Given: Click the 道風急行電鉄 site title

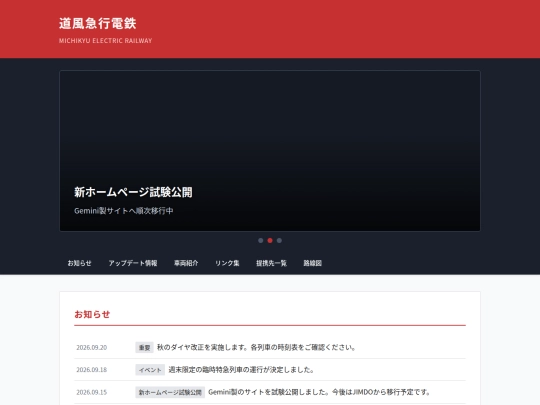Looking at the screenshot, I should point(97,23).
